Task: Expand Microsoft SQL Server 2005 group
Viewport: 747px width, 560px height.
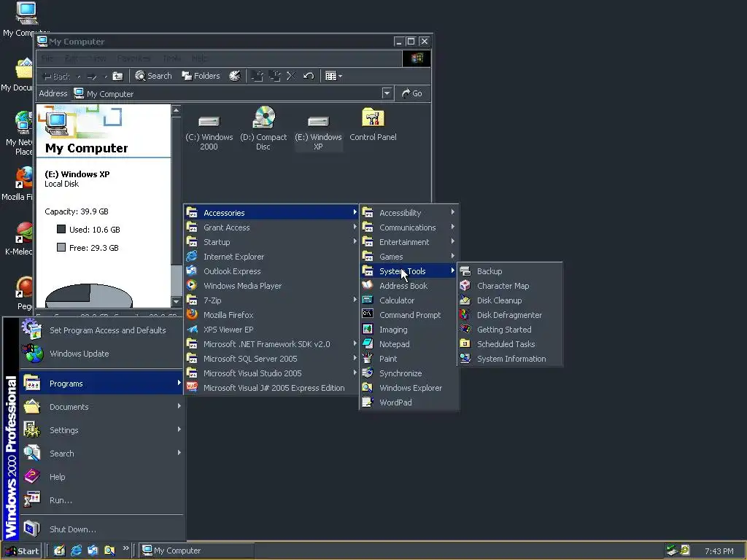Action: click(x=271, y=359)
